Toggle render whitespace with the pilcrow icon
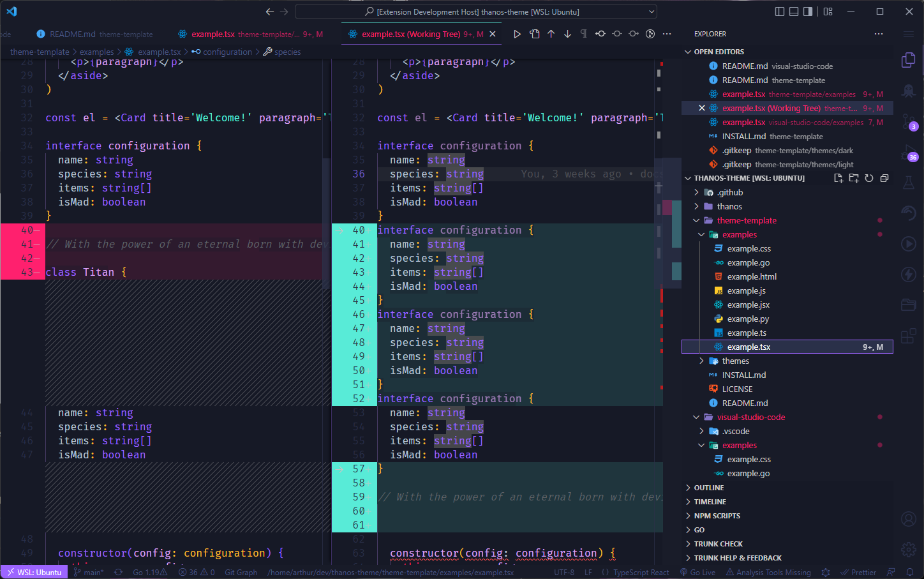This screenshot has width=924, height=579. (583, 33)
